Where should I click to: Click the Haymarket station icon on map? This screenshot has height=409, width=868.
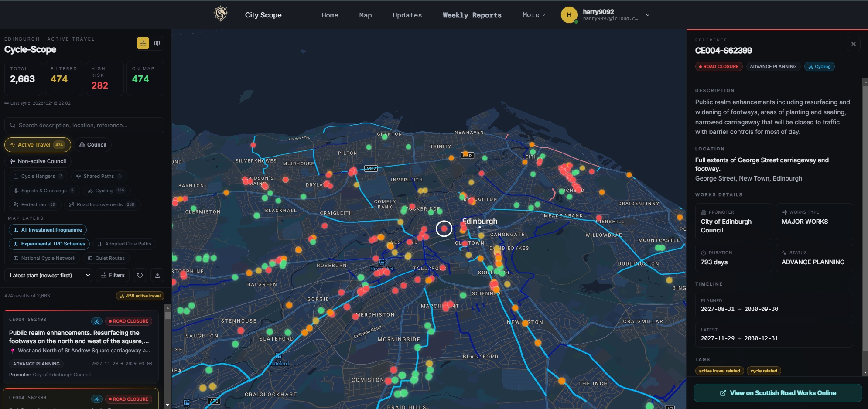click(x=382, y=262)
